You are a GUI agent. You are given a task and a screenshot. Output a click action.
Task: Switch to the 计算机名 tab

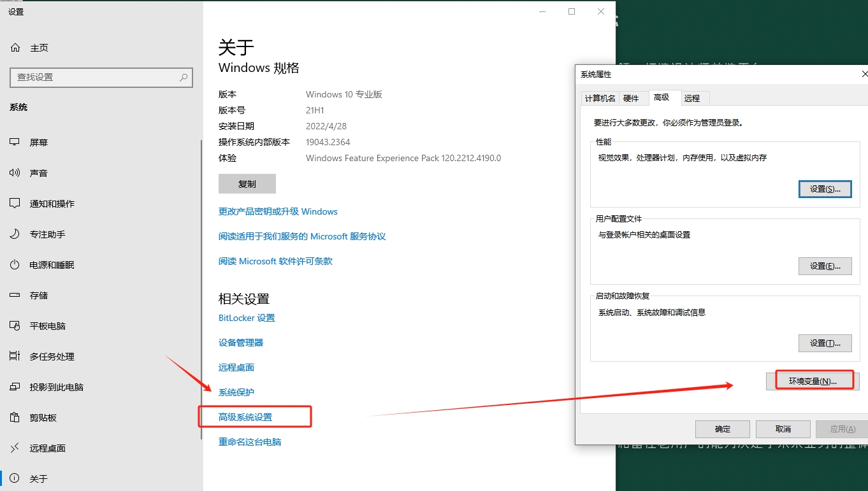[599, 98]
